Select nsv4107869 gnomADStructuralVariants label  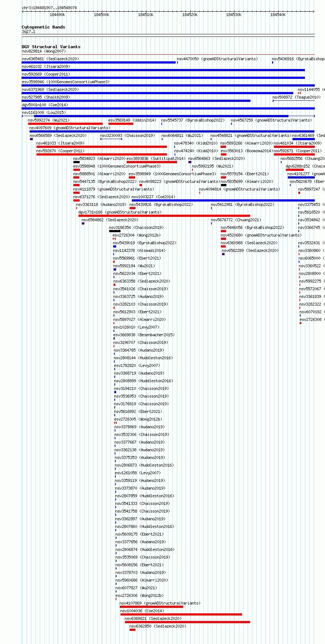pos(160,603)
